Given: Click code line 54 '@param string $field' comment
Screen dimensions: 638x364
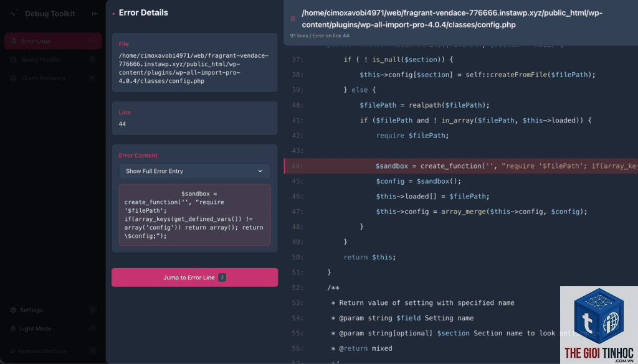Looking at the screenshot, I should [x=402, y=318].
